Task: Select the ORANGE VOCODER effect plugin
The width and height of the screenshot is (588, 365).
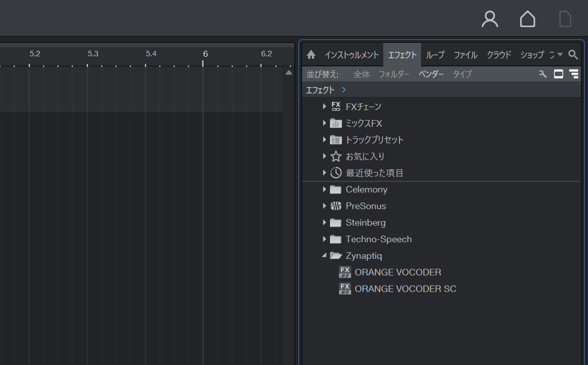Action: pyautogui.click(x=397, y=272)
